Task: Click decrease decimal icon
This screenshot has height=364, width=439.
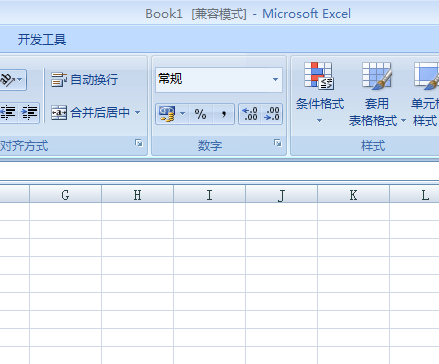Action: point(272,114)
